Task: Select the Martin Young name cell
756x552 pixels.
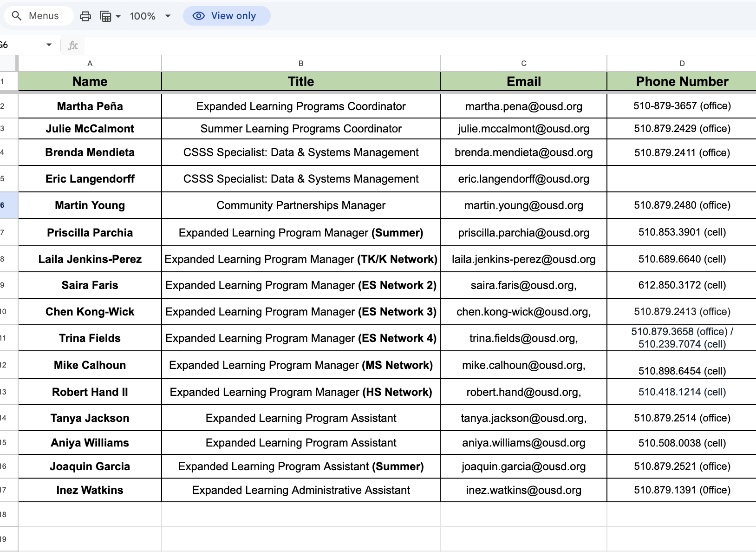Action: 90,205
